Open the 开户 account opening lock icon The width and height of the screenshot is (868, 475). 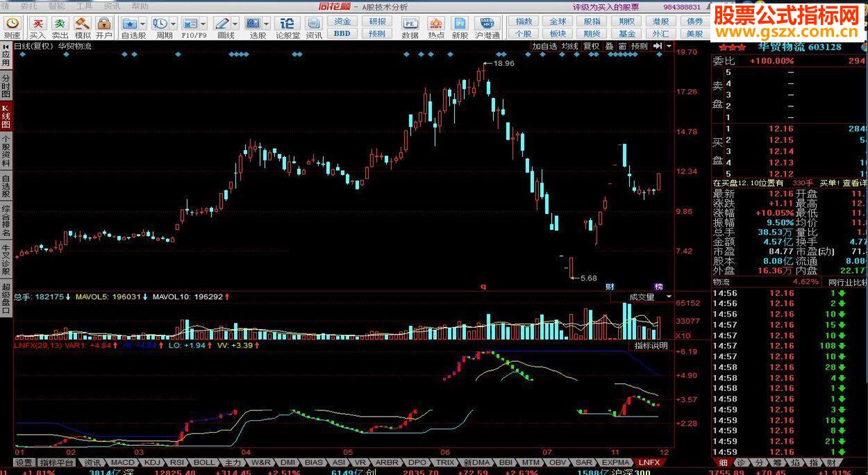(104, 27)
